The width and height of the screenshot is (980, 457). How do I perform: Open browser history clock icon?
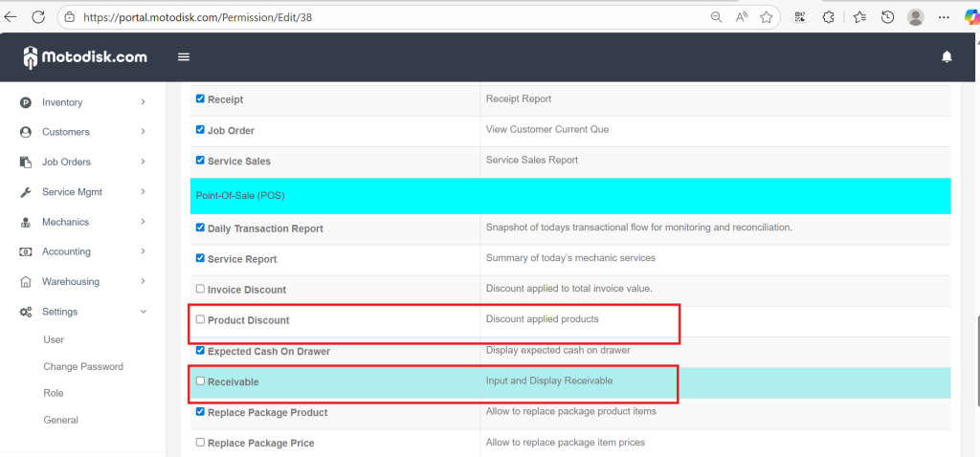tap(887, 17)
